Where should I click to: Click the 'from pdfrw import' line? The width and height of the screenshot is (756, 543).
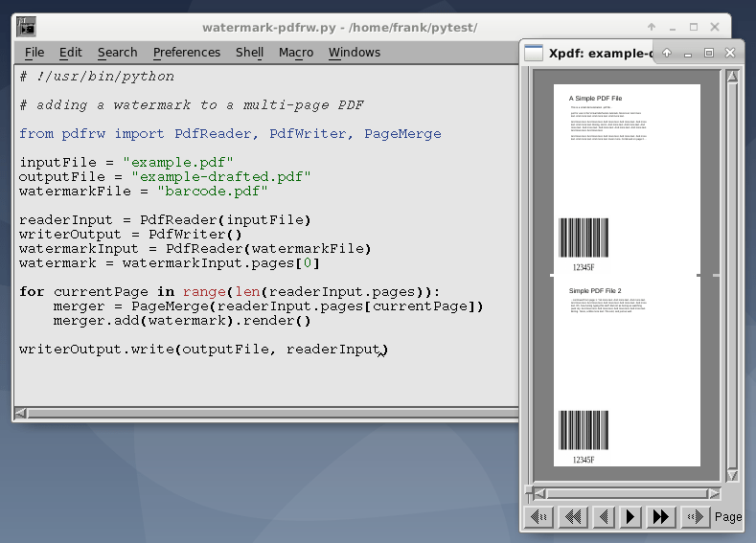(x=230, y=134)
